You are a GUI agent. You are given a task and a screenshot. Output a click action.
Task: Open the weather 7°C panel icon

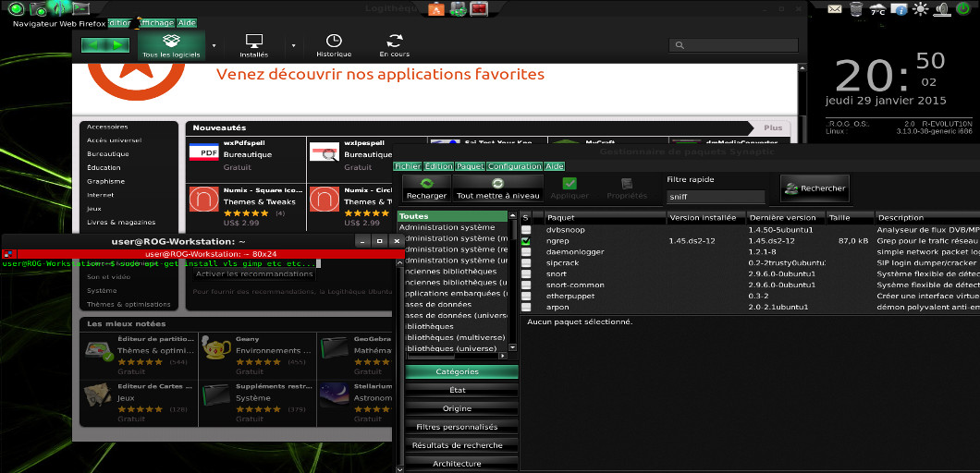[877, 9]
